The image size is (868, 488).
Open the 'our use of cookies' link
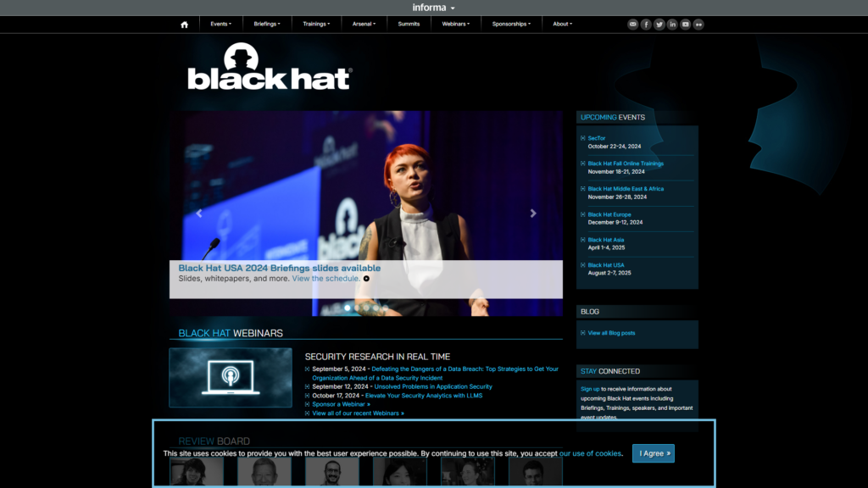[x=590, y=453]
